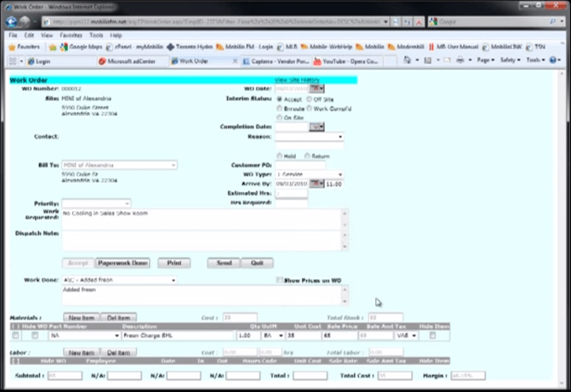
Task: Switch to the Microsoft adCenter tab
Action: pyautogui.click(x=133, y=62)
